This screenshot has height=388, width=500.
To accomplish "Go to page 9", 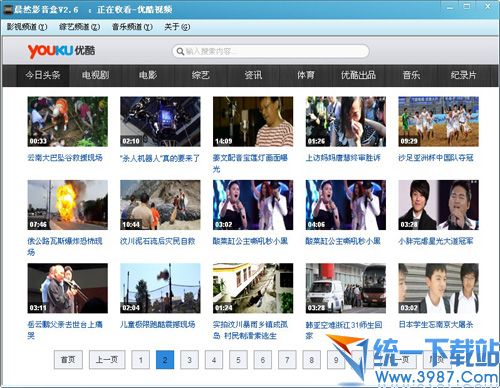I will [336, 360].
